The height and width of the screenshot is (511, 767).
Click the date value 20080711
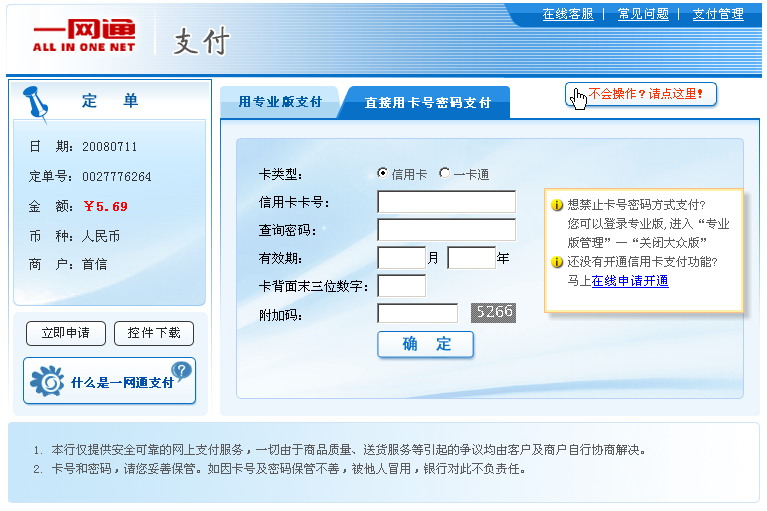tap(110, 147)
